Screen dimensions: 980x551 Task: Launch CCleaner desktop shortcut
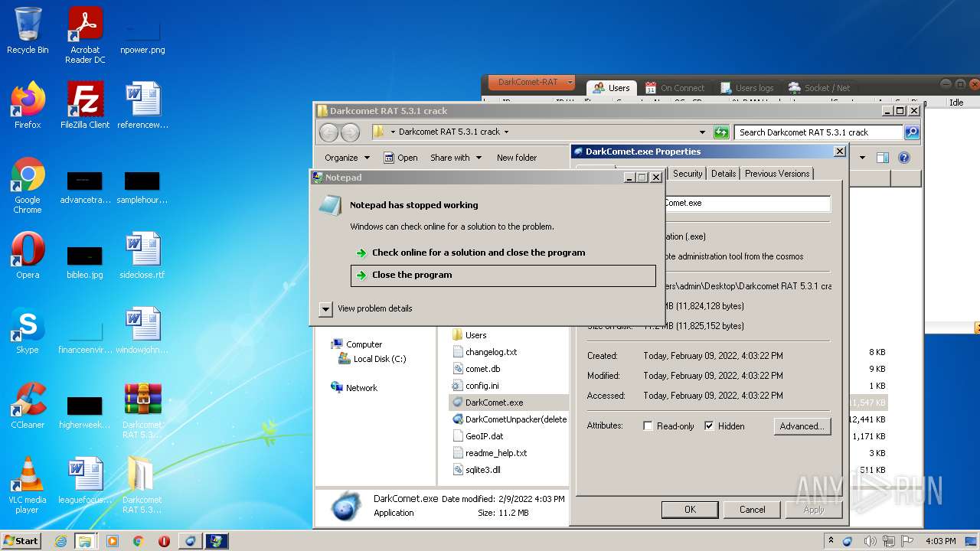28,406
